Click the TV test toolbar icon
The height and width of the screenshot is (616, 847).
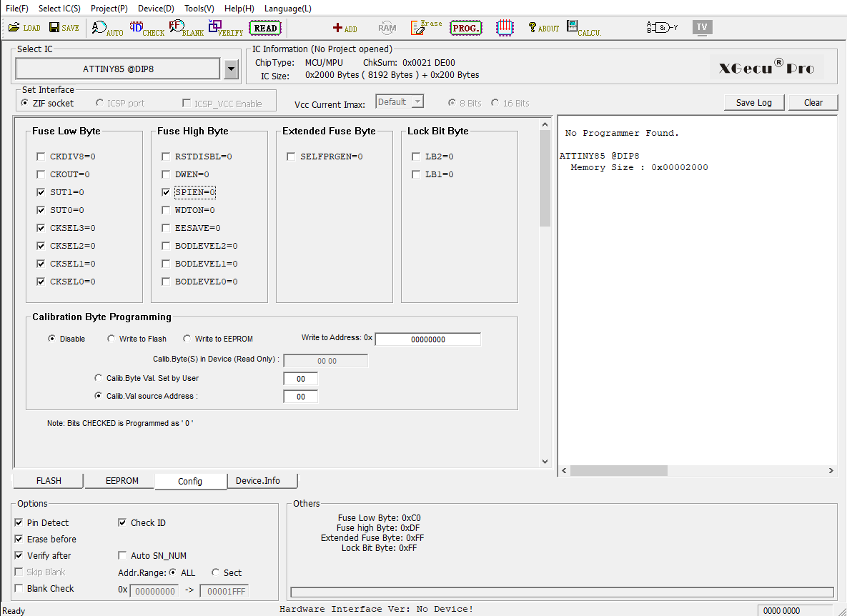[702, 28]
